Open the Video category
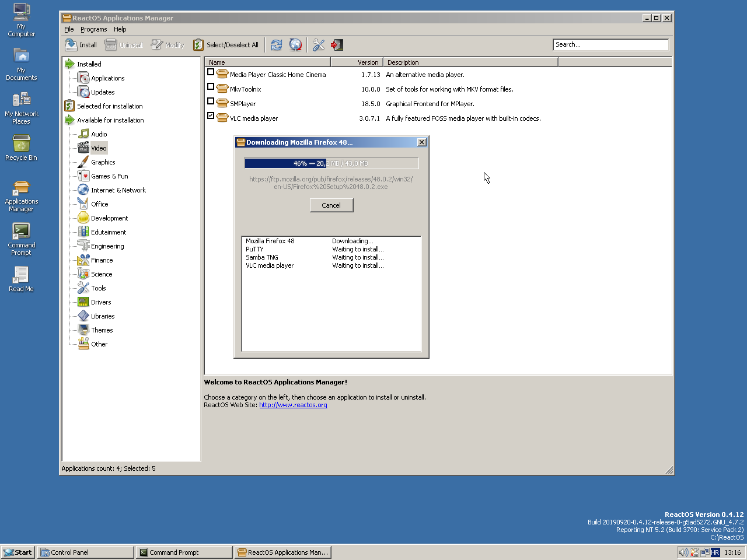The image size is (747, 560). point(99,148)
